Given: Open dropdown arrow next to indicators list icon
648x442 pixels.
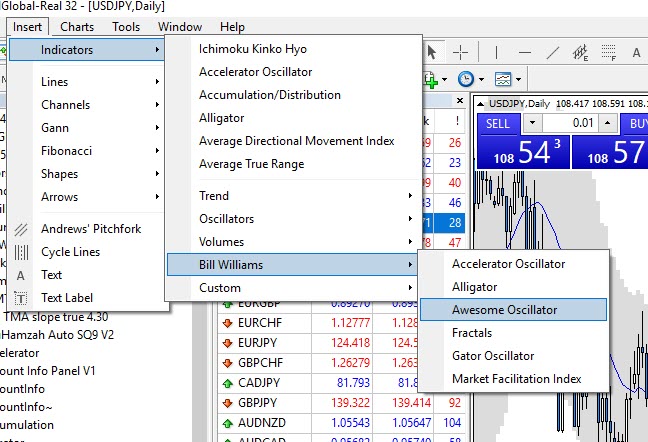Looking at the screenshot, I should pyautogui.click(x=444, y=79).
